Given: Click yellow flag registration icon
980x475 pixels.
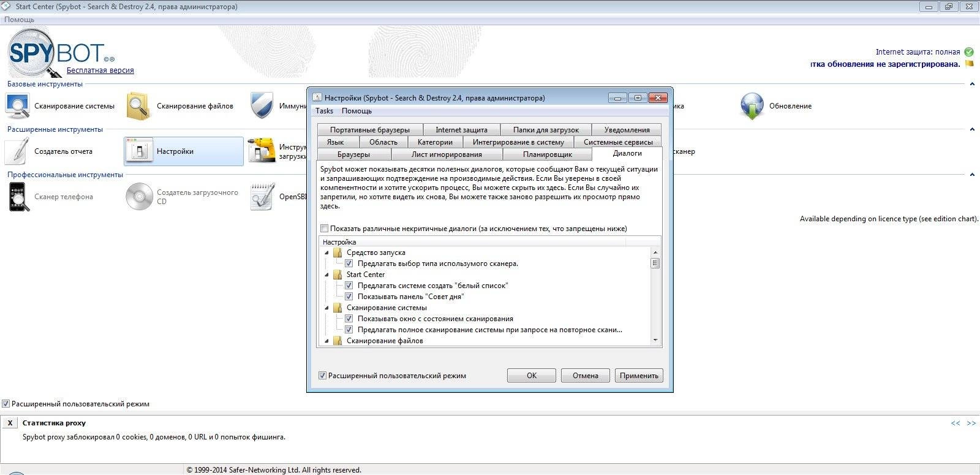Looking at the screenshot, I should pos(970,64).
